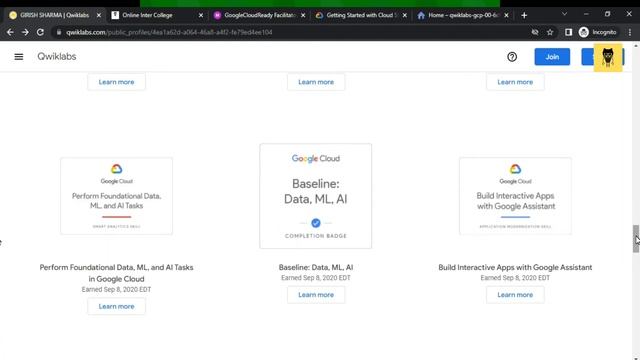Image resolution: width=640 pixels, height=360 pixels.
Task: Go forward with the browser forward arrow
Action: coord(25,32)
